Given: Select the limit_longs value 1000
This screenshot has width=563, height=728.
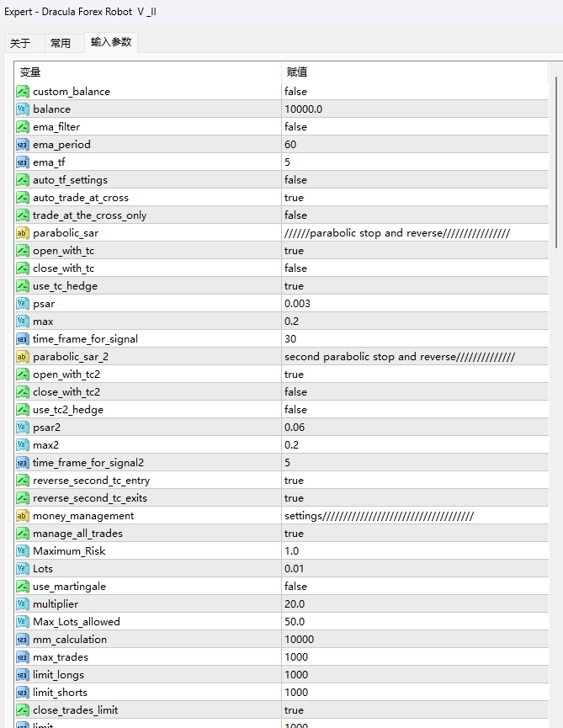Looking at the screenshot, I should (296, 675).
